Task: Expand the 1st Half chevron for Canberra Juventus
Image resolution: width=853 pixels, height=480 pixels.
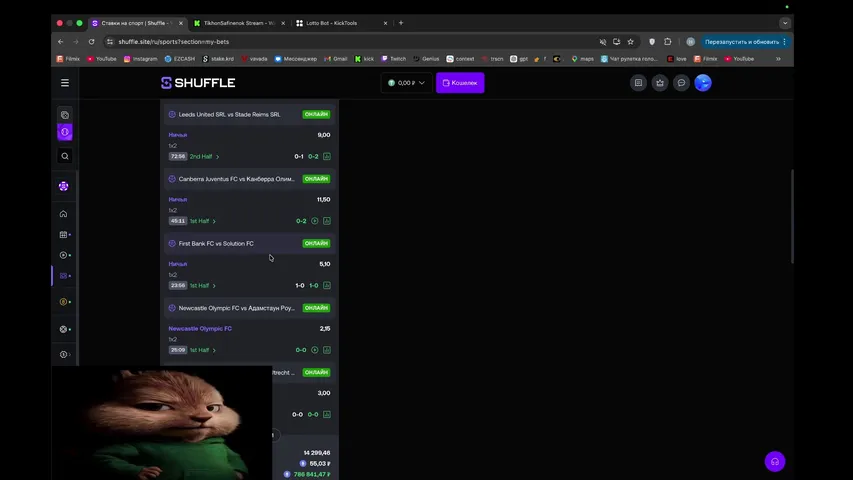Action: pyautogui.click(x=214, y=221)
